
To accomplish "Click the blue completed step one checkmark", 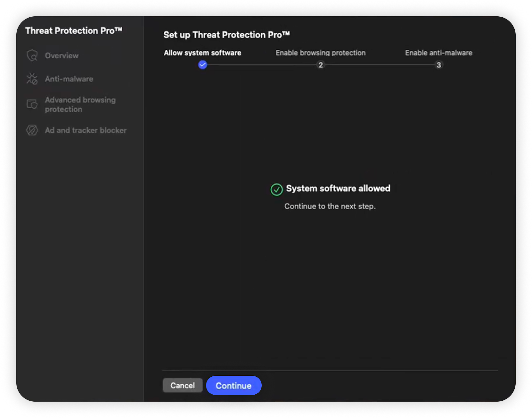I will click(x=202, y=65).
